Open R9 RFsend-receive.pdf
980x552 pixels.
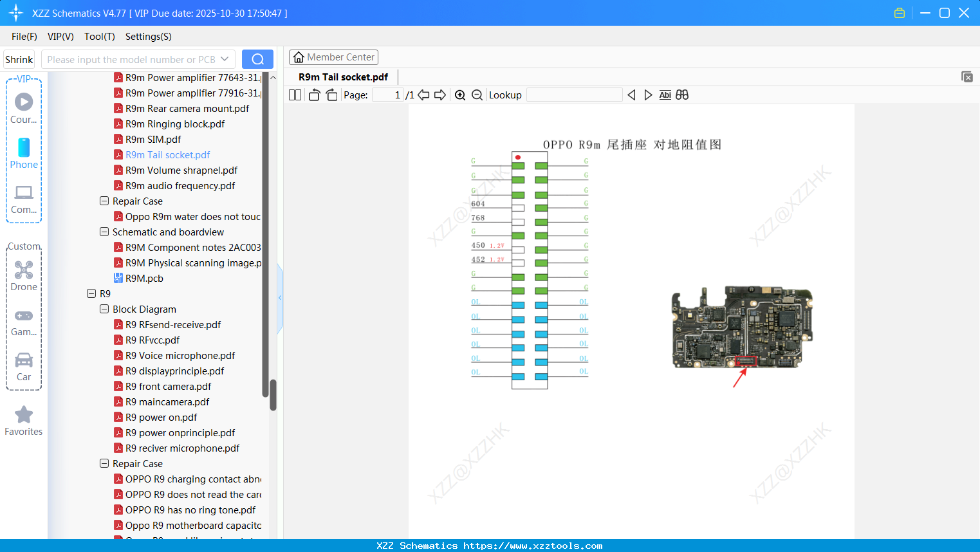pos(173,325)
